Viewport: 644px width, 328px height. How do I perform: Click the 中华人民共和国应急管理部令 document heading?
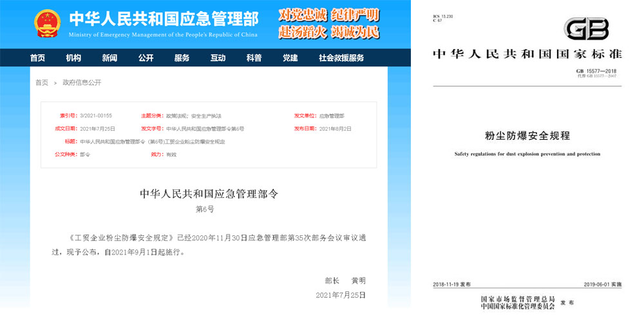coord(209,193)
